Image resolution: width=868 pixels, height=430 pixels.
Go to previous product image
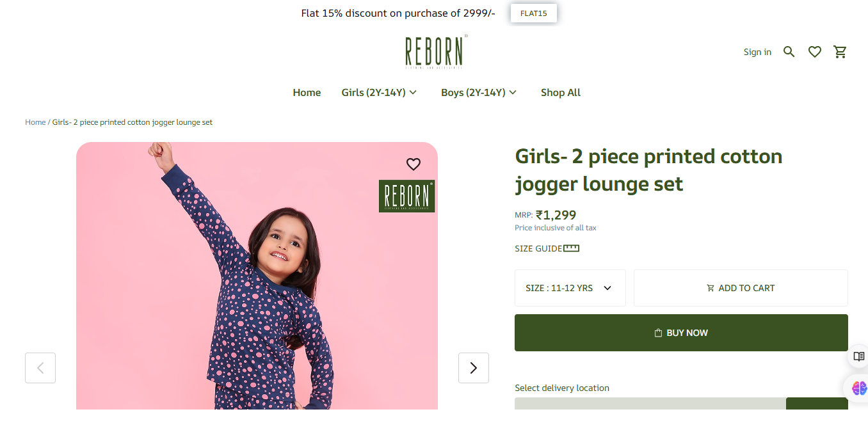point(40,368)
